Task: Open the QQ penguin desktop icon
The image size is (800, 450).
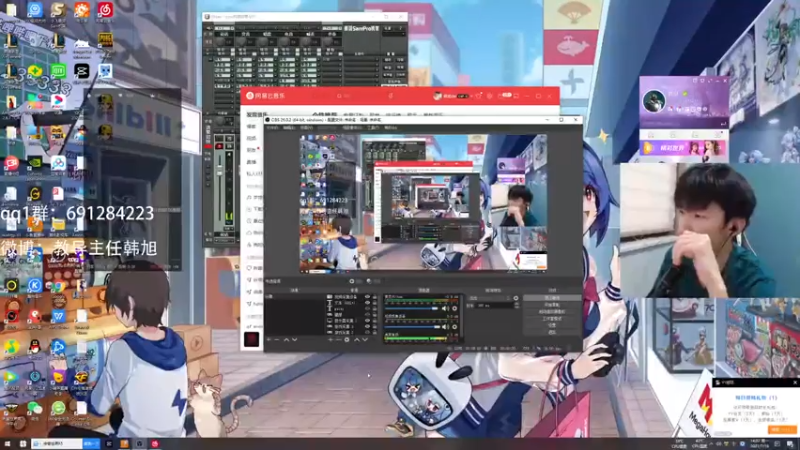Action: tap(35, 347)
